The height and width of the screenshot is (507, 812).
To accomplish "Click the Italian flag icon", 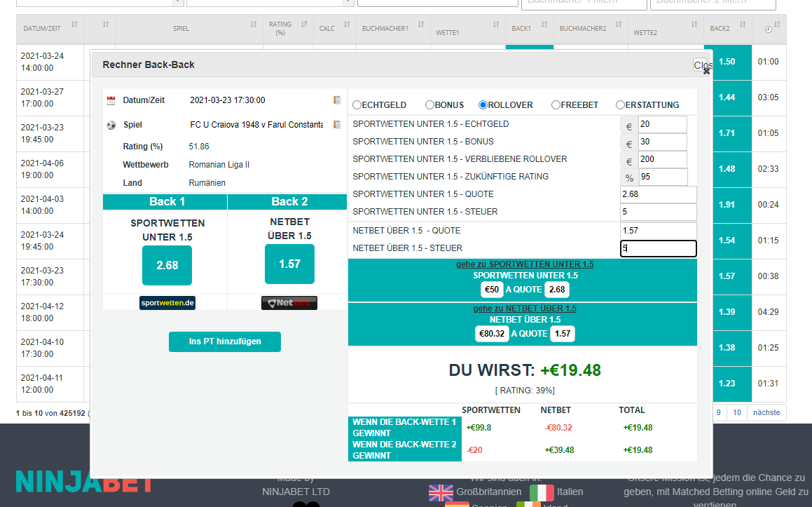I will tap(542, 492).
